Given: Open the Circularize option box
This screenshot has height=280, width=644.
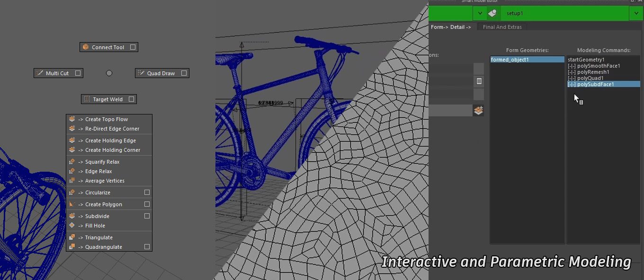Looking at the screenshot, I should [x=147, y=192].
